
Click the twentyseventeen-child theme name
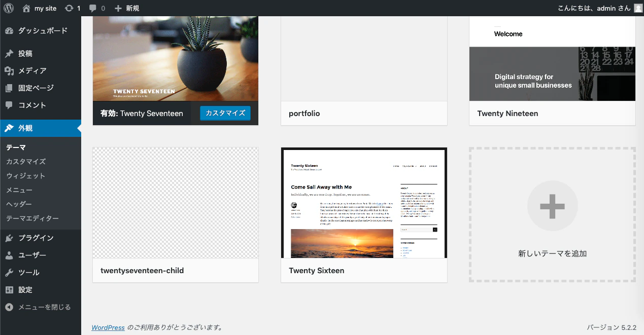point(142,271)
